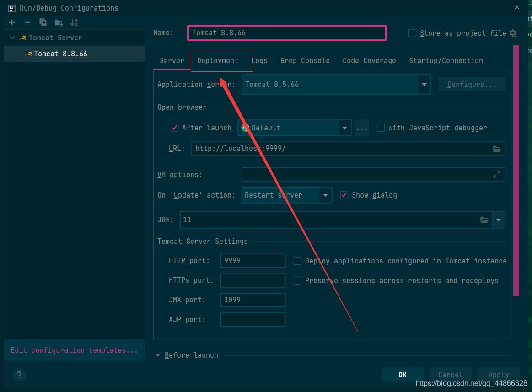Toggle Preserve sessions across restarts checkbox
Image resolution: width=532 pixels, height=392 pixels.
click(x=297, y=280)
